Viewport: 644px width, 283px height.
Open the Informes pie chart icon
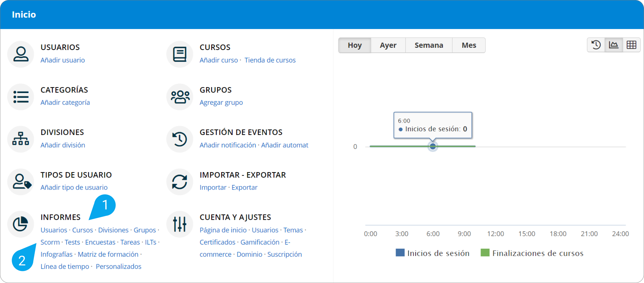point(21,224)
